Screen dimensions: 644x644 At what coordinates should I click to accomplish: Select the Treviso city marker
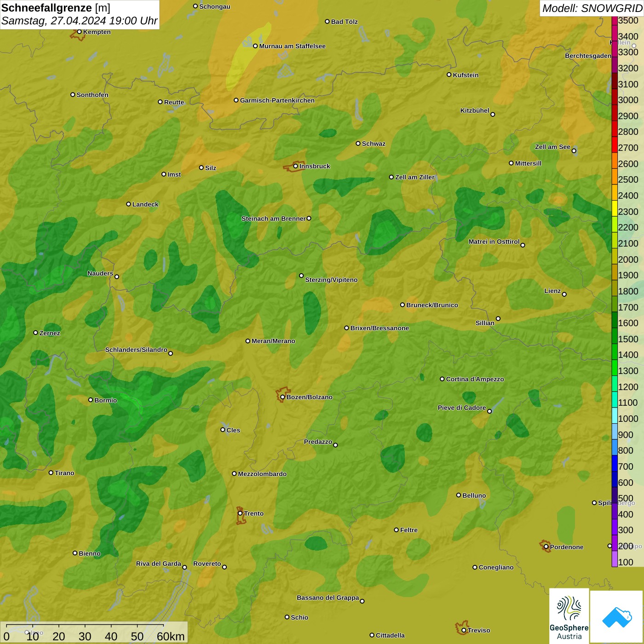(x=464, y=630)
